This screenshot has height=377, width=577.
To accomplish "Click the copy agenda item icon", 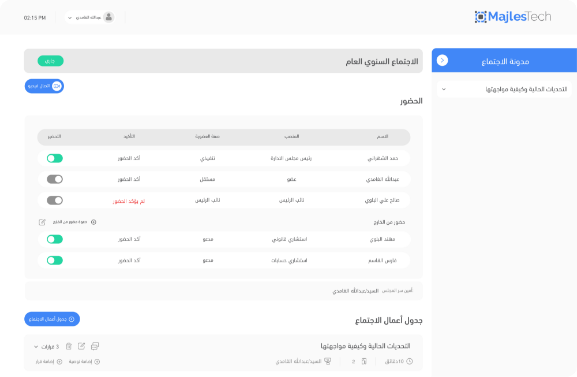I will pos(95,346).
